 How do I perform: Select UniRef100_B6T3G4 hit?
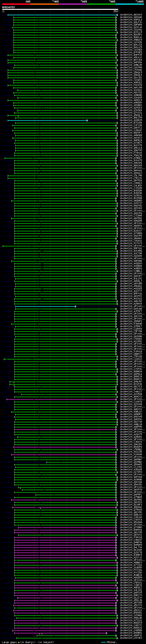(131, 60)
